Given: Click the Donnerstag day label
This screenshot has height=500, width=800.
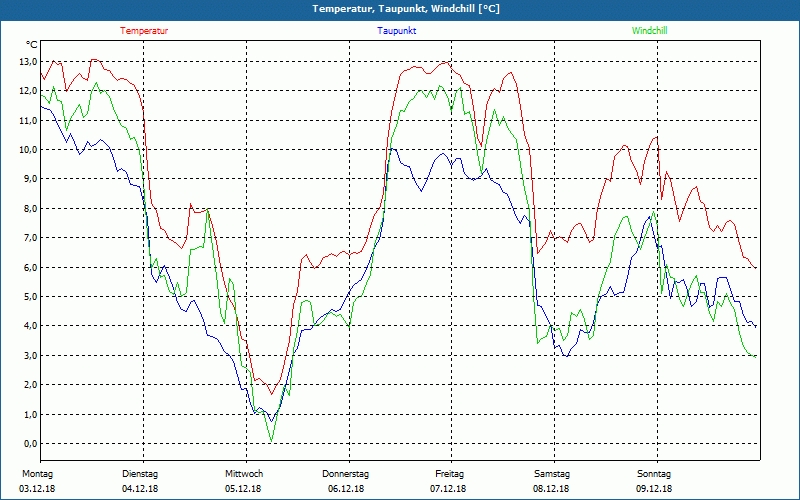Looking at the screenshot, I should pos(345,474).
